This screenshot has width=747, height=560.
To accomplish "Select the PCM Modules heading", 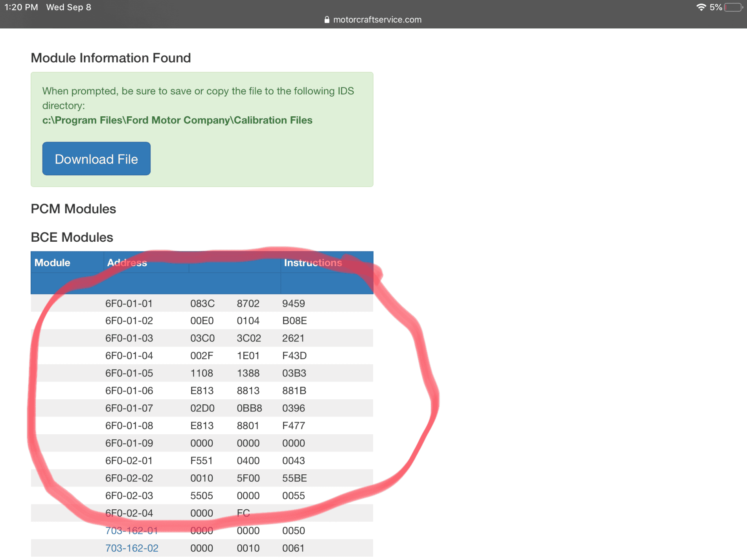I will tap(74, 209).
